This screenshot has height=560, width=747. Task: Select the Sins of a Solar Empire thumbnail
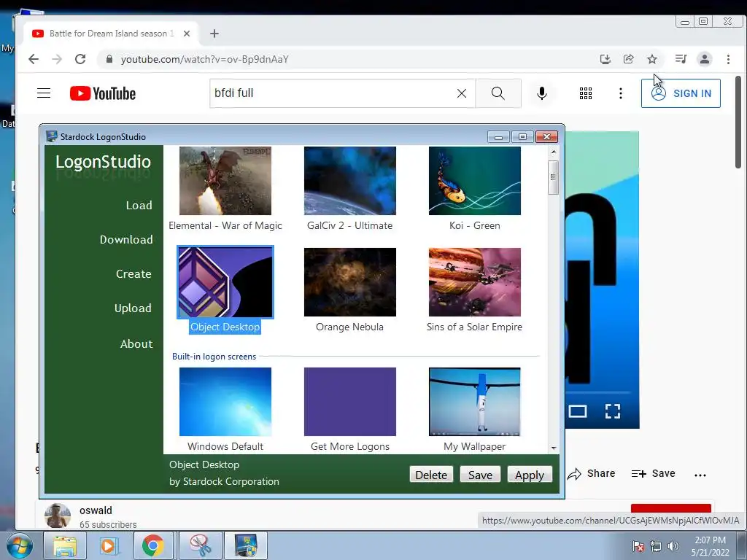click(474, 282)
